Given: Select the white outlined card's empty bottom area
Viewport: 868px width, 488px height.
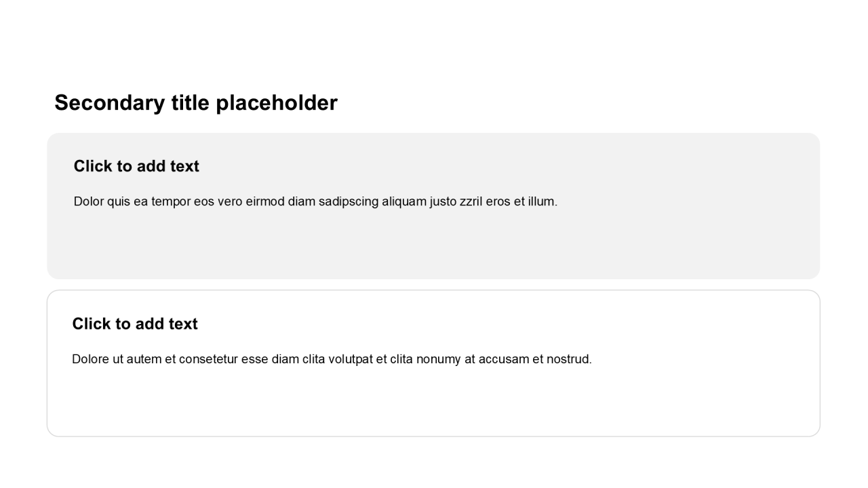Looking at the screenshot, I should (433, 405).
